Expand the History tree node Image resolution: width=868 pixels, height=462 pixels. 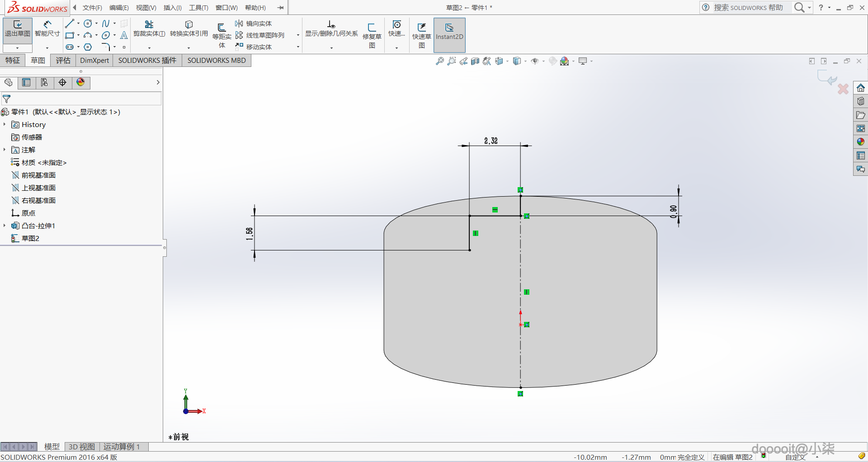pos(5,124)
